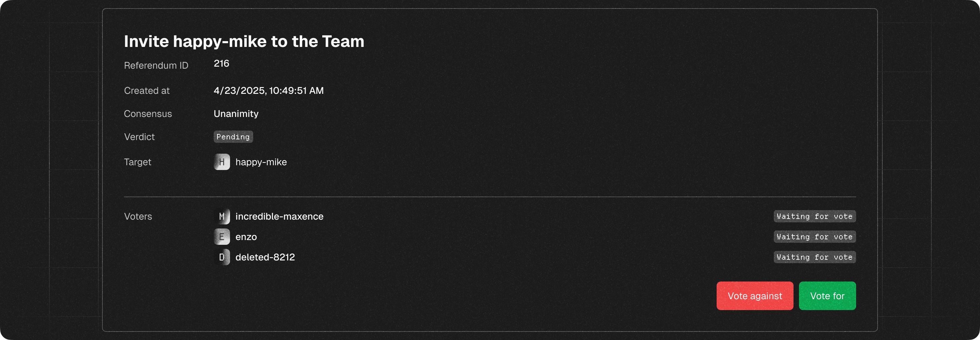Select the voter name enzo
Image resolution: width=980 pixels, height=340 pixels.
246,237
